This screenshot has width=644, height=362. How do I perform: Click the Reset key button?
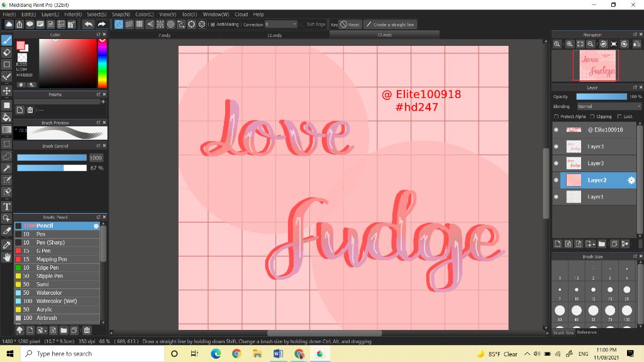click(350, 25)
